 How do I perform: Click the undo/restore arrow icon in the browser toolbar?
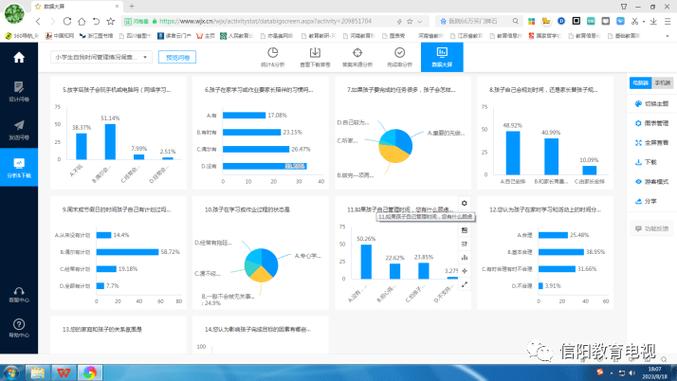pos(96,21)
